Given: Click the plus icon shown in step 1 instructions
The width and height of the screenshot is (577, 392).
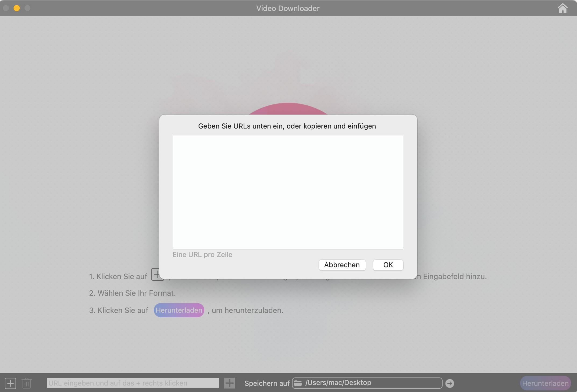Looking at the screenshot, I should (x=157, y=275).
